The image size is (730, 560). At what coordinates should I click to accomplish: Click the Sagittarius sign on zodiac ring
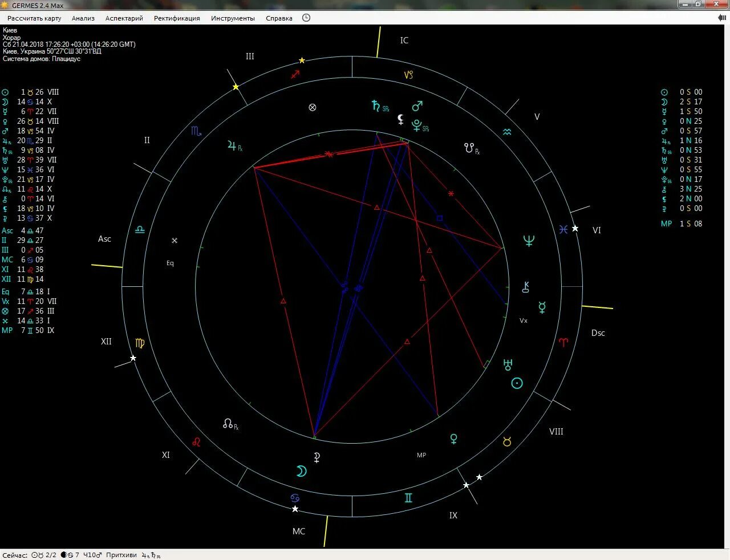point(295,74)
